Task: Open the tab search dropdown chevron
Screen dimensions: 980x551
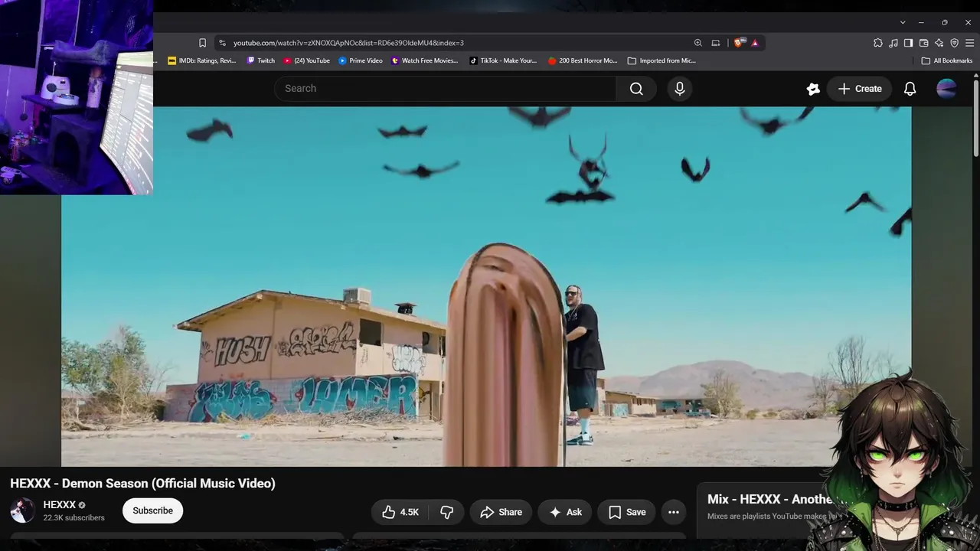Action: click(x=903, y=22)
